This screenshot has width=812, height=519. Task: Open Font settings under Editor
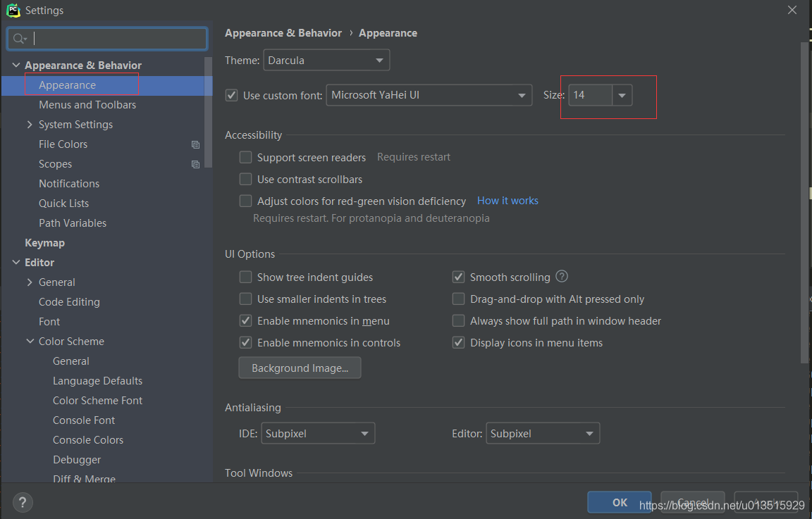tap(49, 322)
